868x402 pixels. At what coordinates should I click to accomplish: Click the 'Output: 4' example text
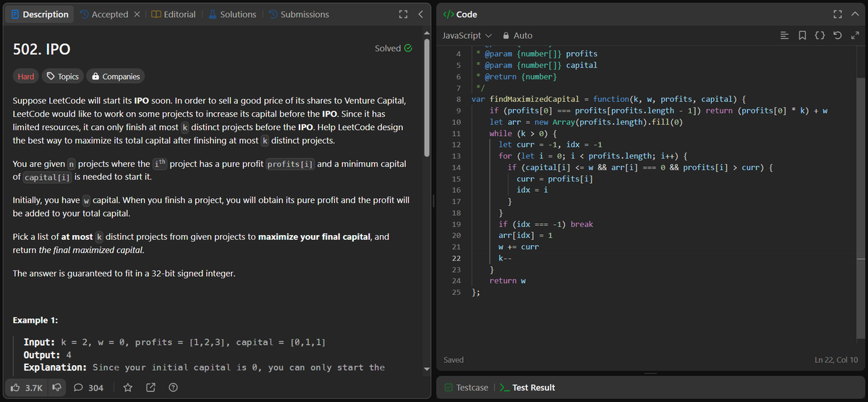tap(47, 355)
